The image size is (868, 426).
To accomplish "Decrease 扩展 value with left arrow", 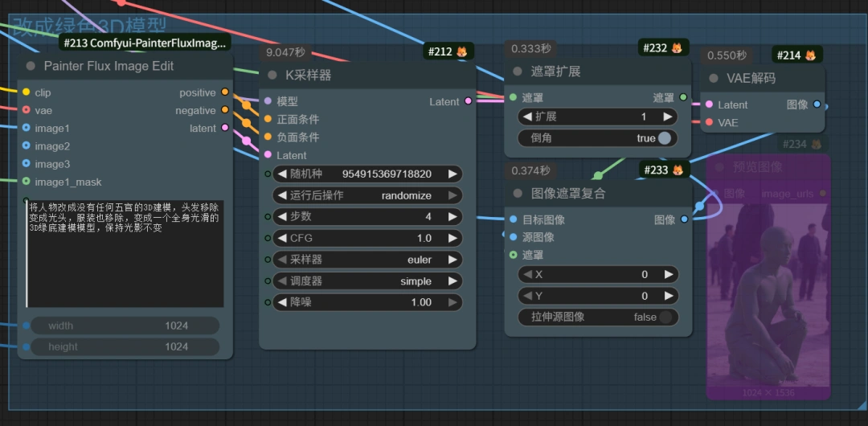I will point(527,117).
